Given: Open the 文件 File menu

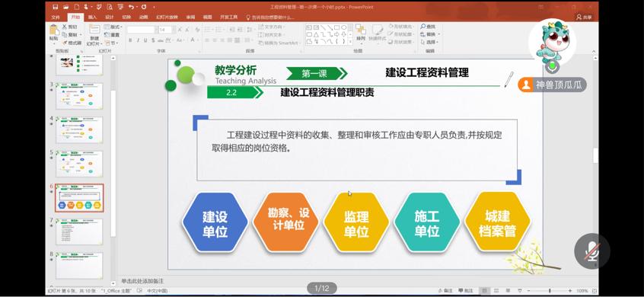Looking at the screenshot, I should [x=56, y=18].
